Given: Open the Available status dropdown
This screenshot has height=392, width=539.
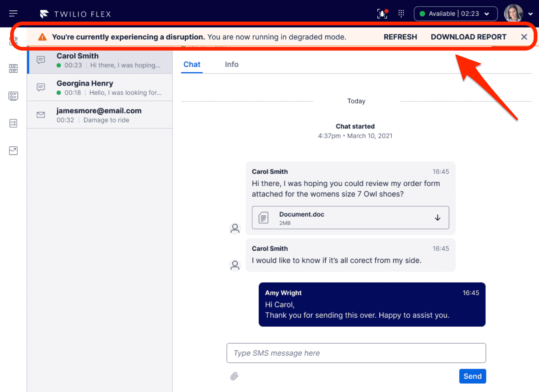Looking at the screenshot, I should (455, 14).
